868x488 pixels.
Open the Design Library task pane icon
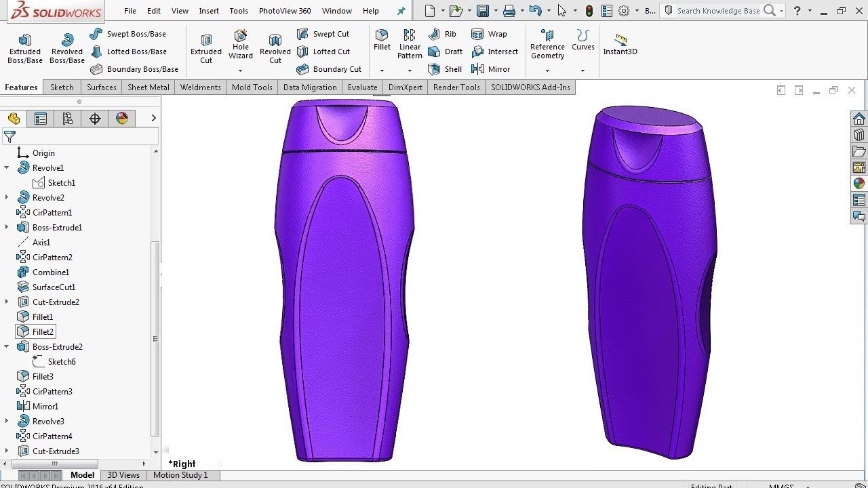[x=859, y=135]
